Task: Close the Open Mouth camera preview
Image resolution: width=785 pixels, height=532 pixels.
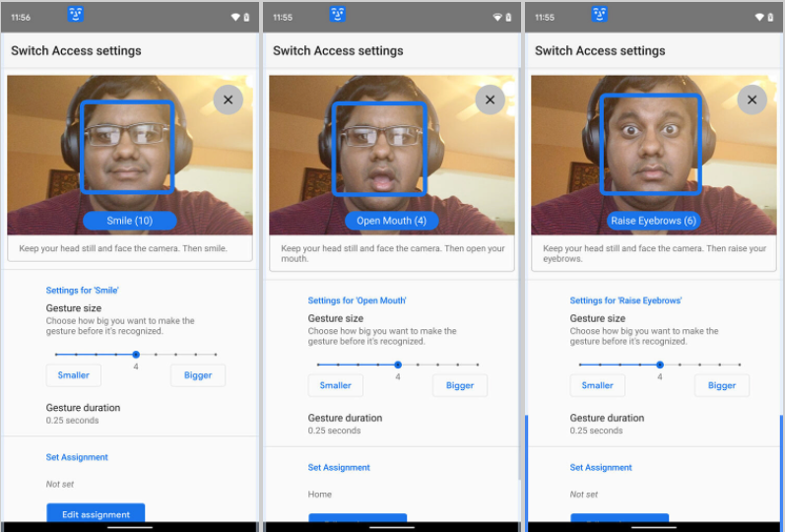Action: point(491,100)
